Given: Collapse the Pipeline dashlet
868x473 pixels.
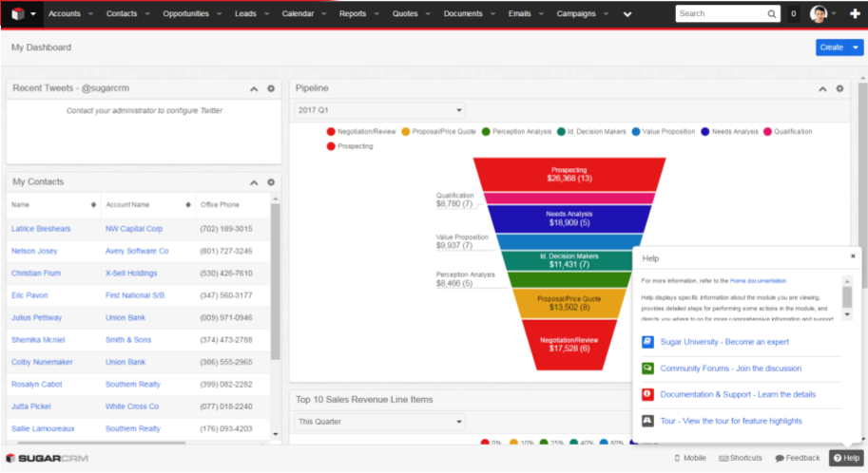Looking at the screenshot, I should pyautogui.click(x=823, y=88).
